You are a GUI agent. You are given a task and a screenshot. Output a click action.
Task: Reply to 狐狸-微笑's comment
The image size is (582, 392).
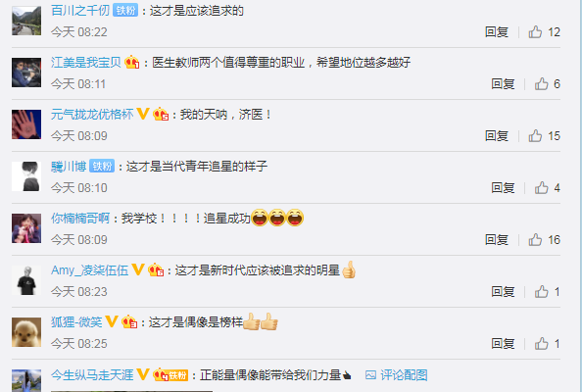point(503,344)
